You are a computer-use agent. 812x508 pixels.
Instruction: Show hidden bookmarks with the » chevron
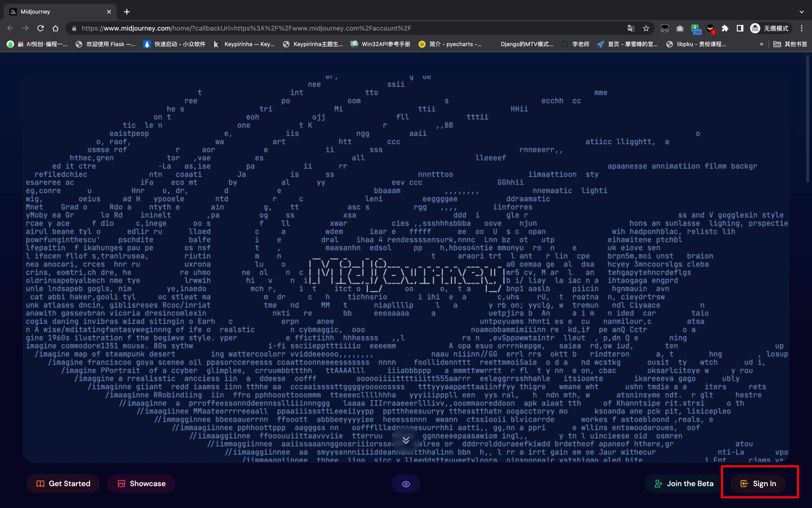[762, 44]
